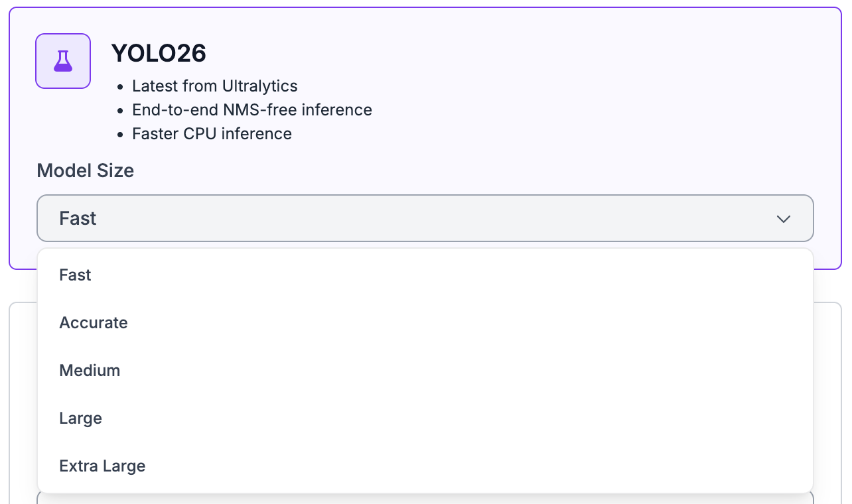The image size is (852, 504).
Task: Click the bullet dot before "Faster CPU inference"
Action: 120,135
